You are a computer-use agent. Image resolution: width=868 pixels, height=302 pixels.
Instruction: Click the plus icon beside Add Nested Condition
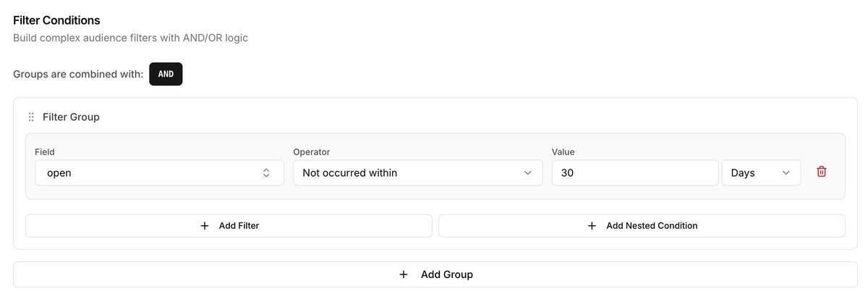592,226
